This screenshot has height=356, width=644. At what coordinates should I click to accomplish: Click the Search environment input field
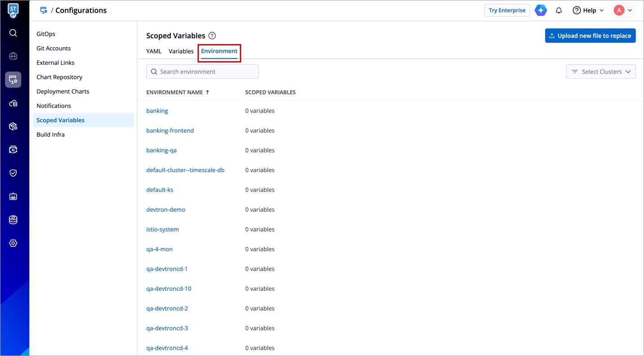203,71
